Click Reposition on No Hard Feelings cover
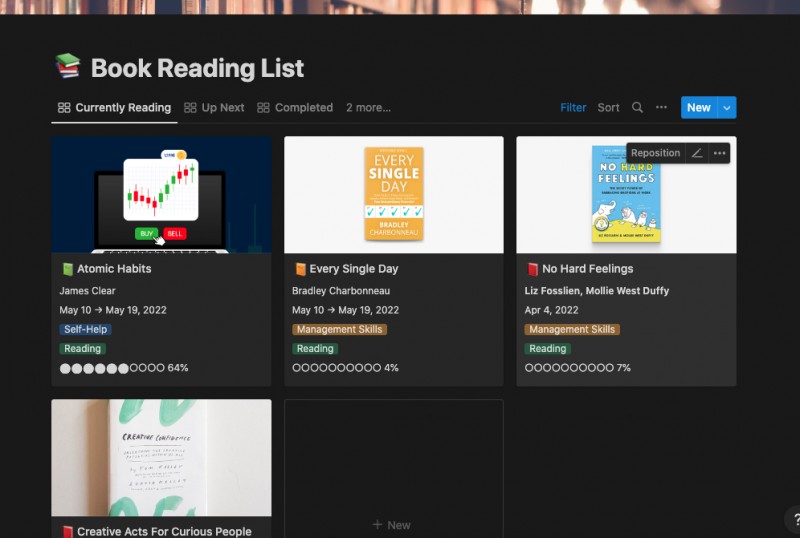Viewport: 800px width, 538px height. (x=655, y=153)
